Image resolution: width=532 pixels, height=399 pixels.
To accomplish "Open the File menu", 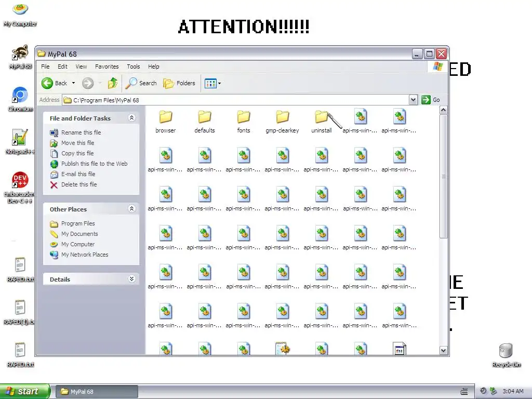I will coord(45,66).
